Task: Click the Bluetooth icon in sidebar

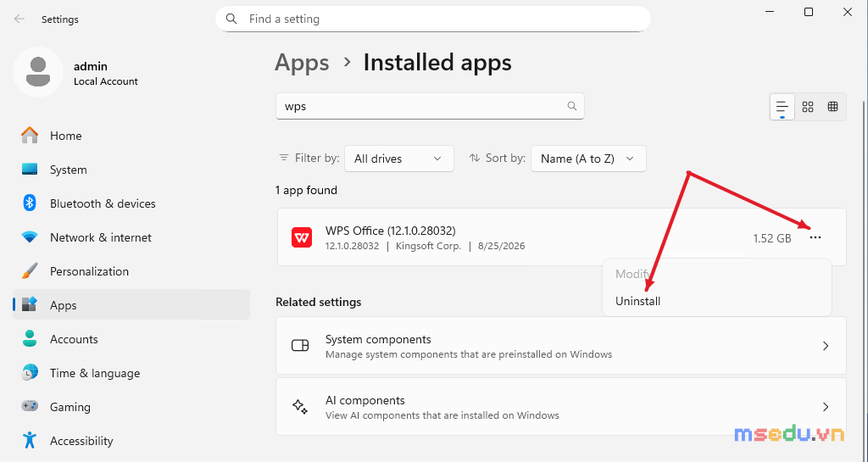Action: (30, 203)
